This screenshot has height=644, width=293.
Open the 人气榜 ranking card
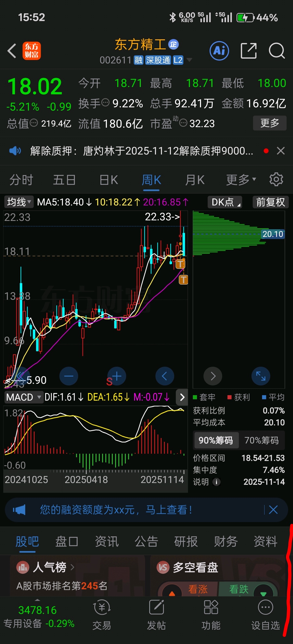[x=77, y=575]
